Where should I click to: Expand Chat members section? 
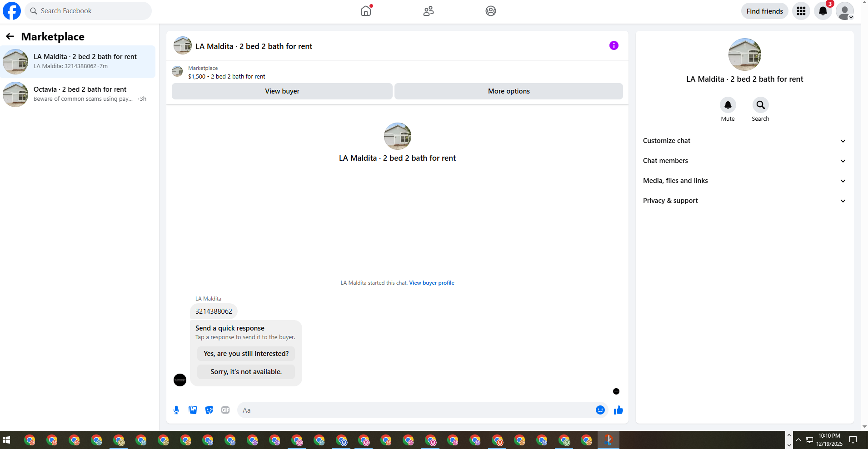(x=744, y=161)
